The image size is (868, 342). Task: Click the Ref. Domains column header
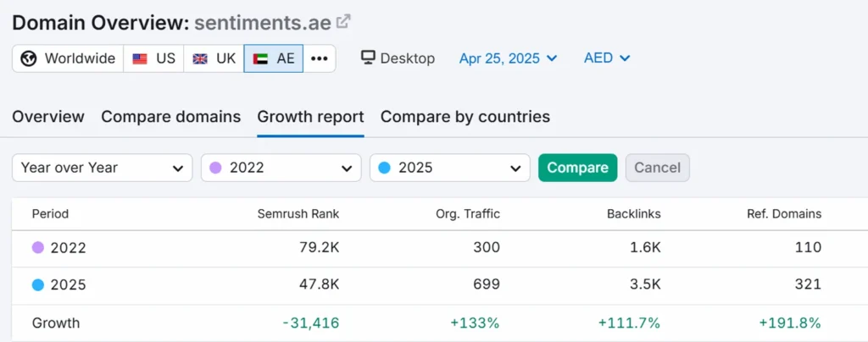point(784,214)
